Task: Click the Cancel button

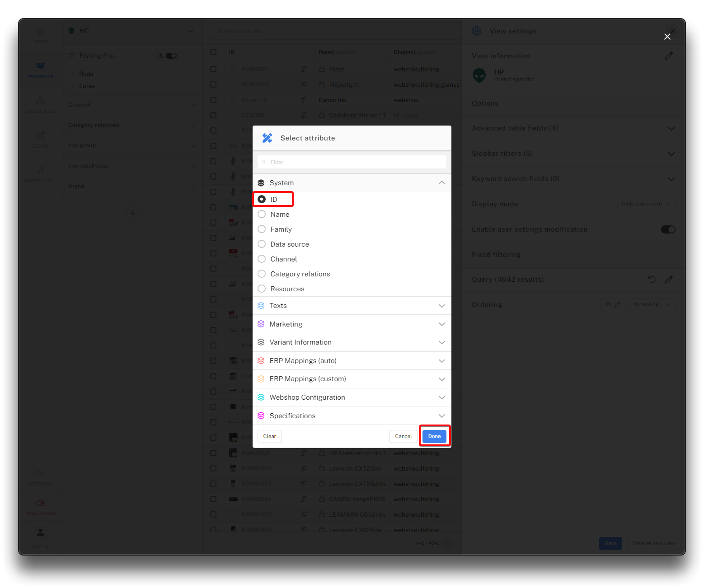Action: 403,436
